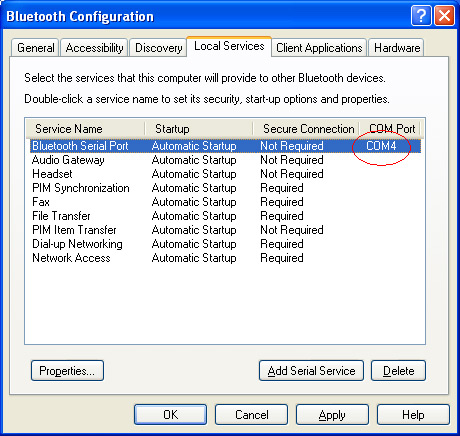Select the Audio Gateway service row
The height and width of the screenshot is (436, 460).
[x=225, y=160]
